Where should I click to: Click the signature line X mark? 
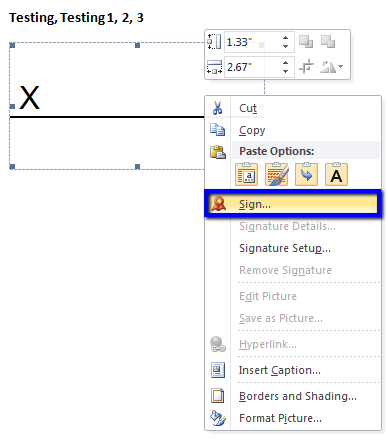click(30, 97)
